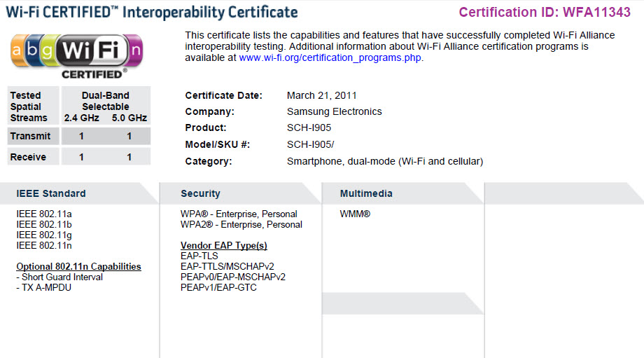Screen dimensions: 644x358
Task: Click the WMM multimedia entry
Action: click(x=355, y=214)
